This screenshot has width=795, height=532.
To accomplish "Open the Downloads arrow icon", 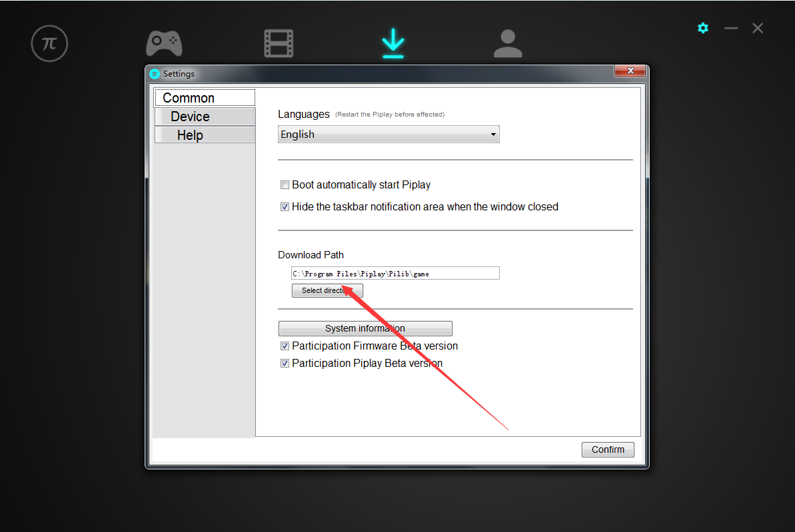I will coord(393,43).
